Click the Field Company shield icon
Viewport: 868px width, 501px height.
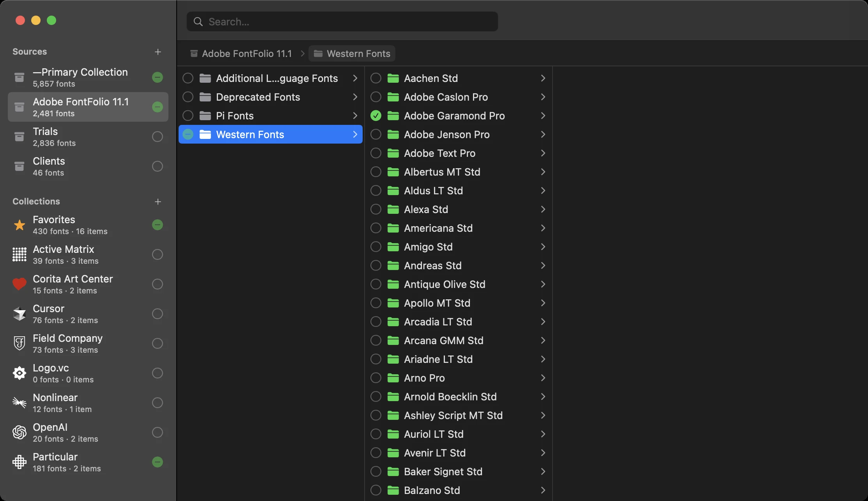tap(19, 343)
